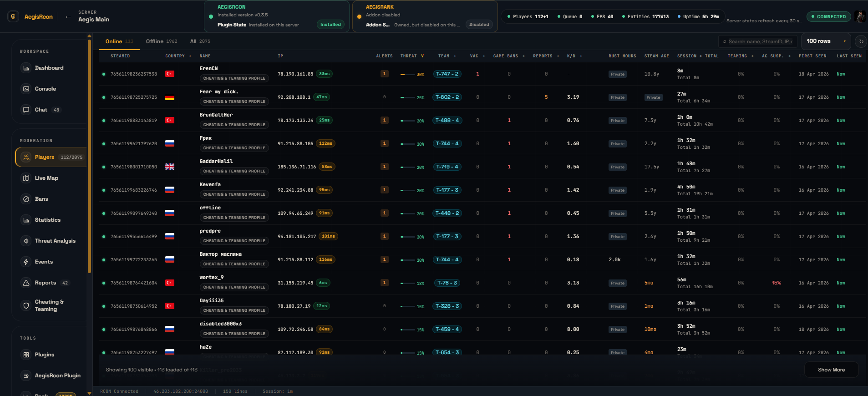Sort by Team column header
868x396 pixels.
point(447,56)
